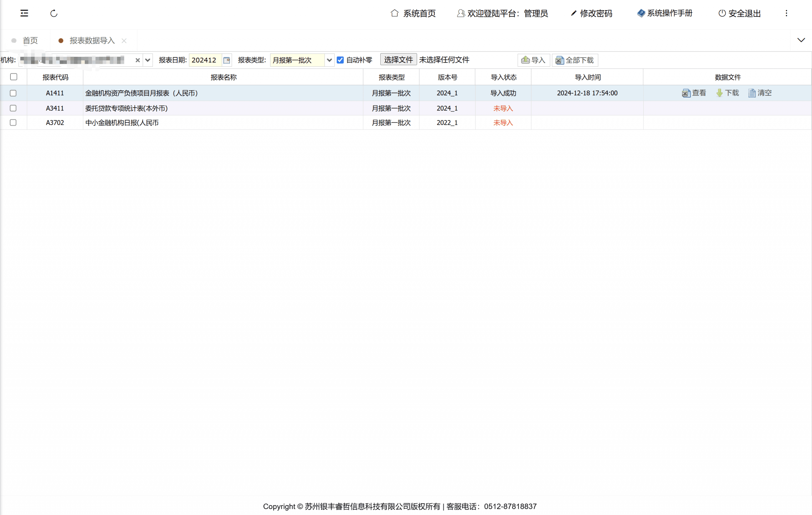Switch to the 首页 tab
The height and width of the screenshot is (515, 812).
click(30, 41)
